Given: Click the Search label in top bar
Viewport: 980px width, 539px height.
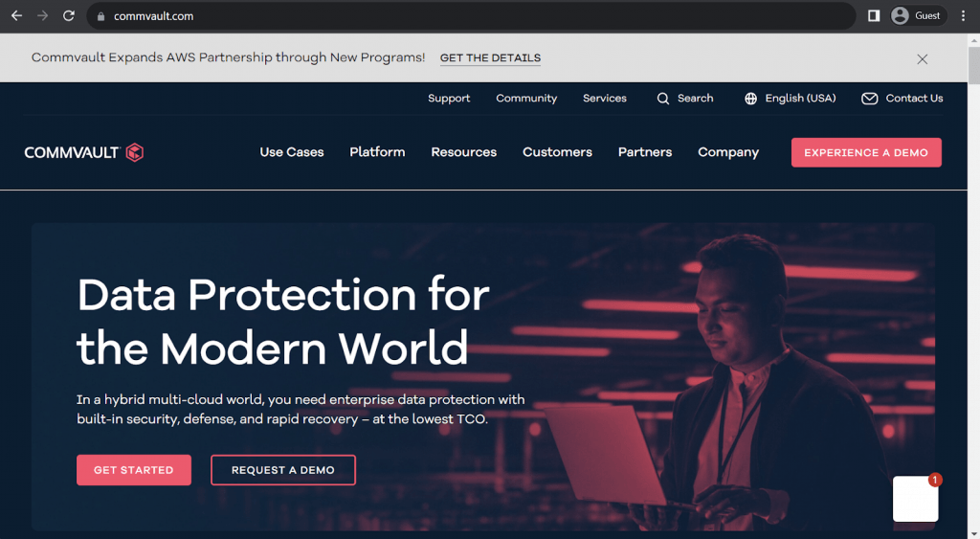Looking at the screenshot, I should (x=695, y=99).
